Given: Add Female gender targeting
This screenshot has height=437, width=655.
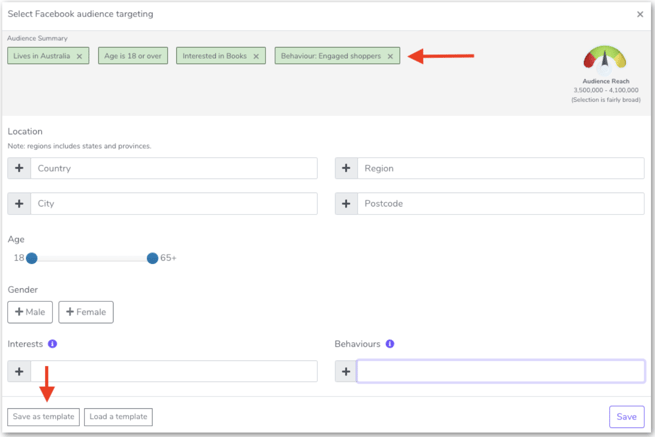Looking at the screenshot, I should click(x=86, y=312).
